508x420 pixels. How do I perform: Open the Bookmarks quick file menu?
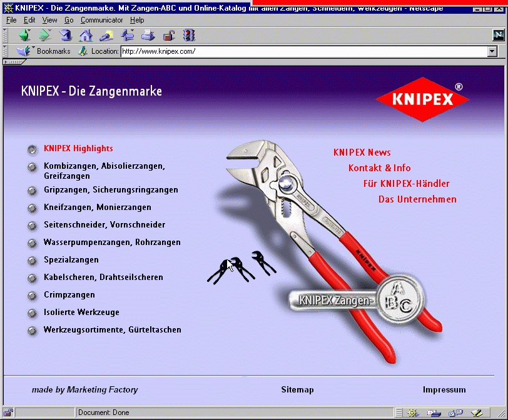coord(43,51)
